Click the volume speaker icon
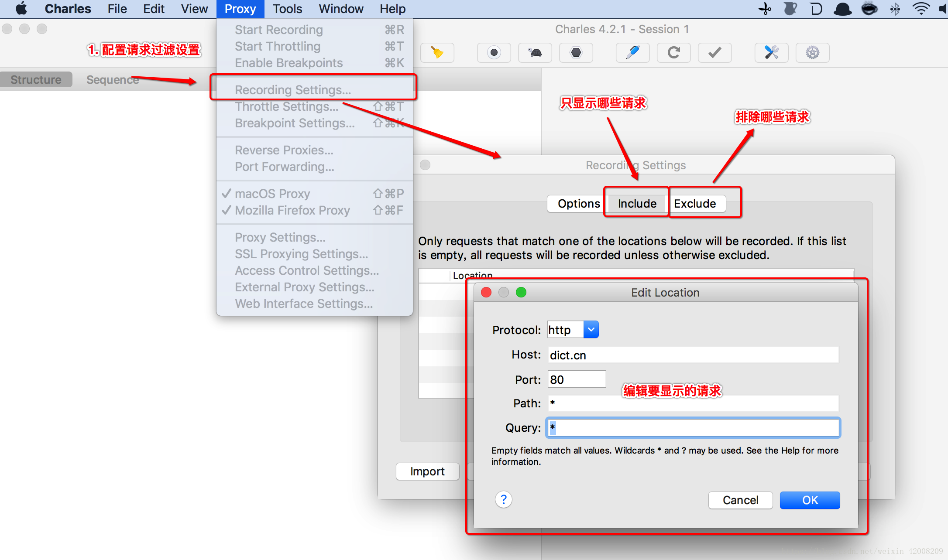This screenshot has height=560, width=948. [x=943, y=9]
